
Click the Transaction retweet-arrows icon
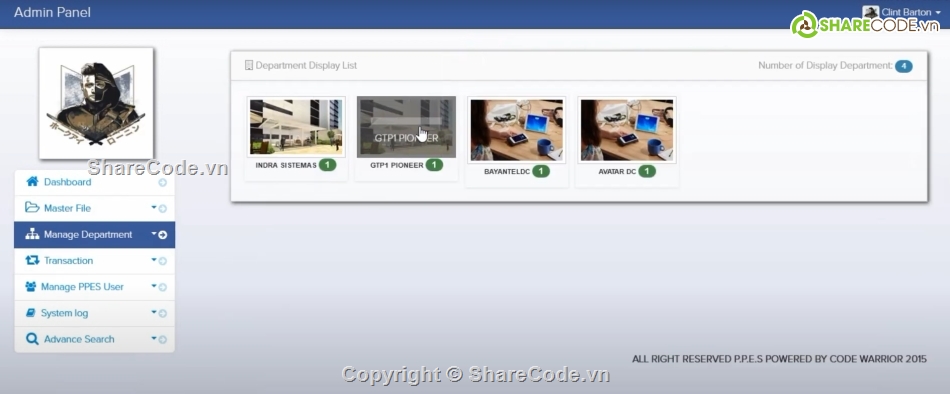[x=32, y=261]
